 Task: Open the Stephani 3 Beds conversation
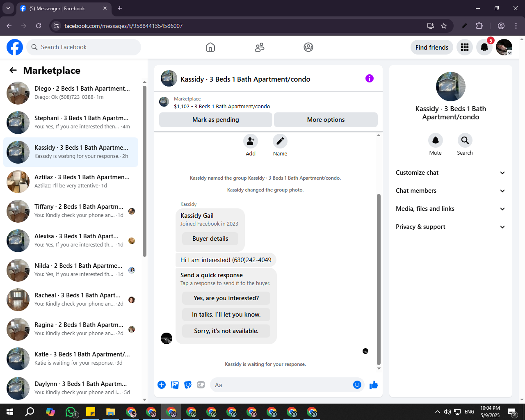tap(71, 123)
